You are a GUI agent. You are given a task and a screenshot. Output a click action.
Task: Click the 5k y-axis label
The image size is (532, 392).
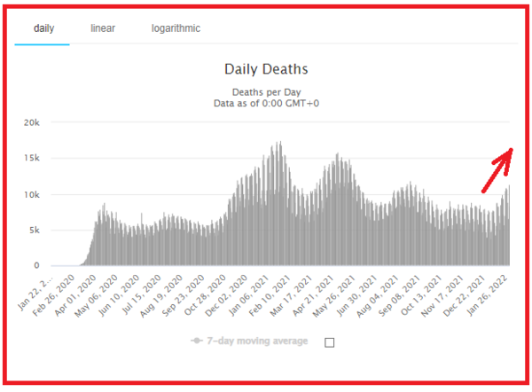coord(34,230)
